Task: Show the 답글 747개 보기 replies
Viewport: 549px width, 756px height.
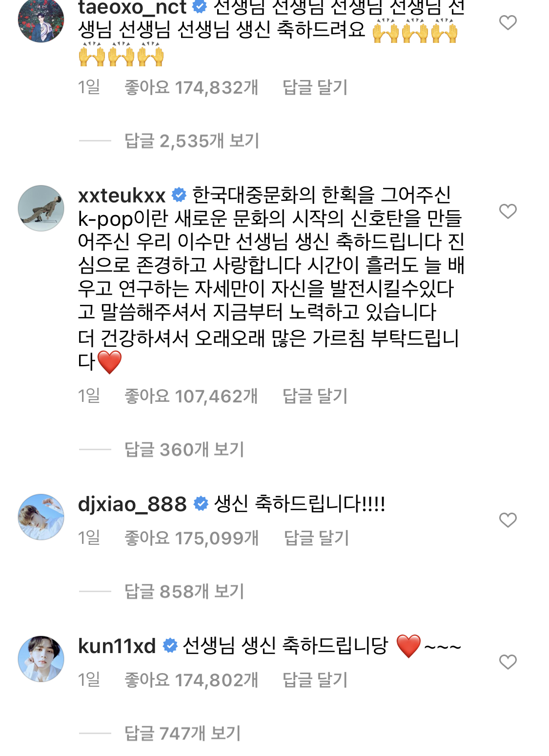Action: point(183,734)
